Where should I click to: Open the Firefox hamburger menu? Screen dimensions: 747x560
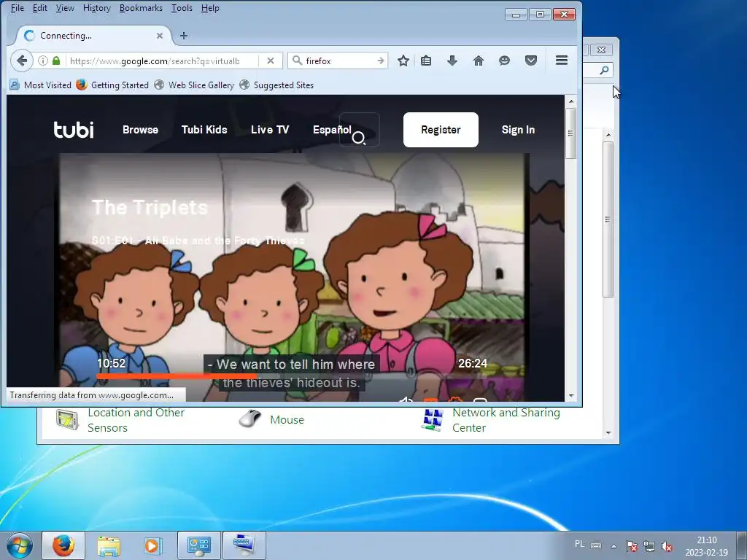tap(562, 60)
